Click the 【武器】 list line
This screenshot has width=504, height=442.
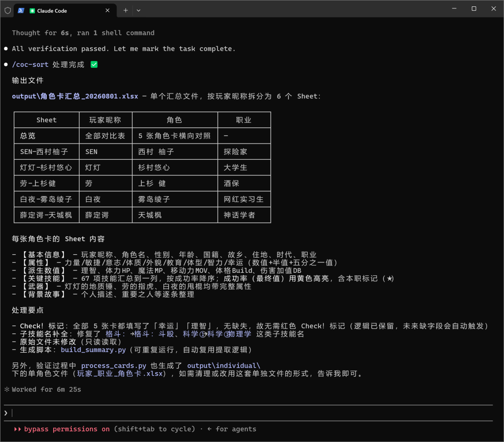click(x=132, y=287)
